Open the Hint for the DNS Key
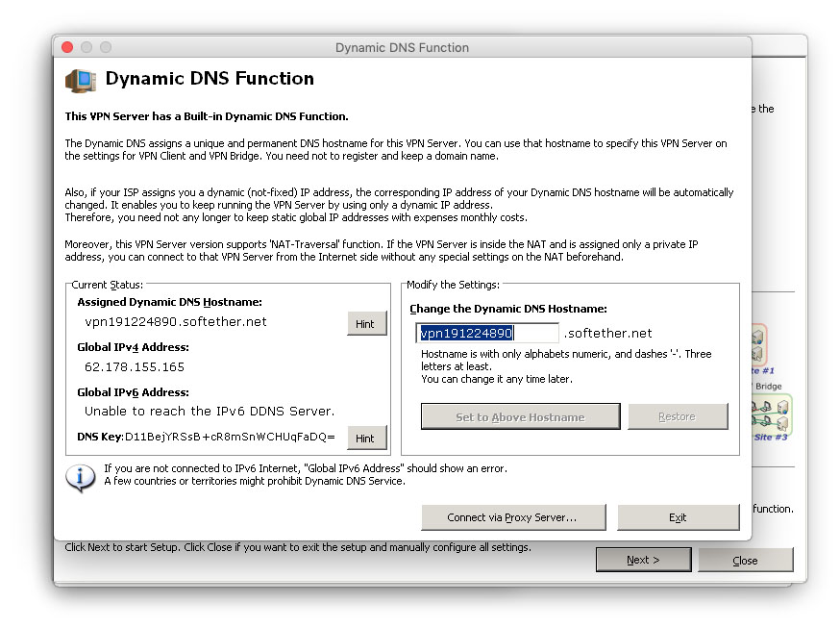This screenshot has width=840, height=627. pyautogui.click(x=365, y=438)
